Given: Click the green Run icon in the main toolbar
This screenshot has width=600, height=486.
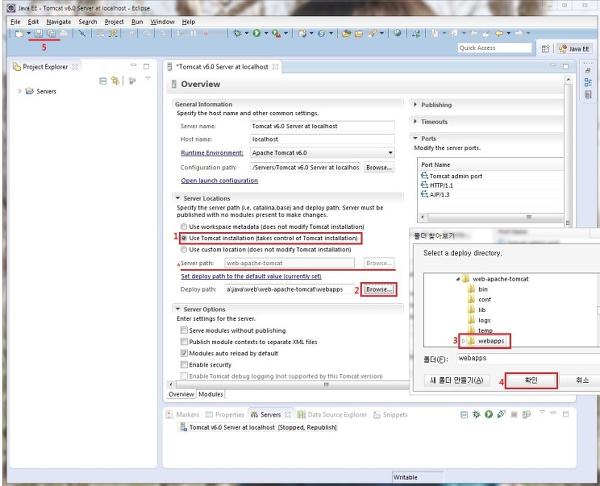Looking at the screenshot, I should pyautogui.click(x=256, y=33).
